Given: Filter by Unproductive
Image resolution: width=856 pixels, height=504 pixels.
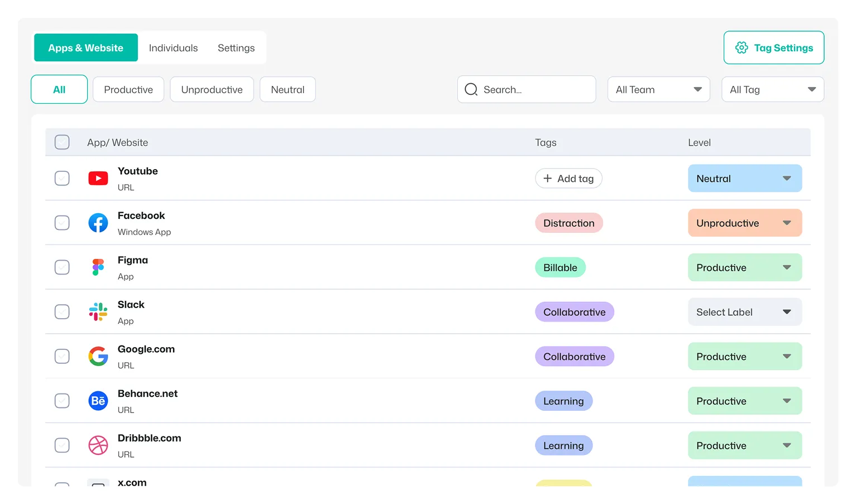Looking at the screenshot, I should click(x=212, y=89).
